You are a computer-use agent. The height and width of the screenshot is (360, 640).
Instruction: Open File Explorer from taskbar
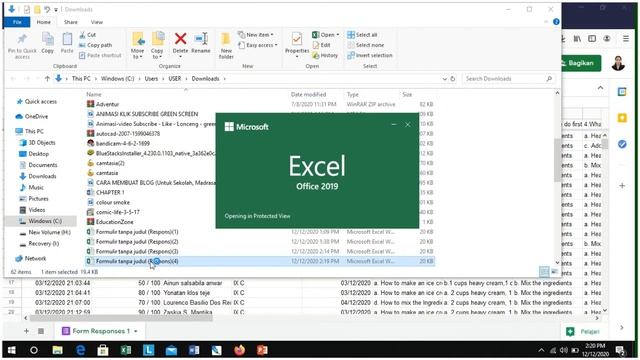(57, 350)
